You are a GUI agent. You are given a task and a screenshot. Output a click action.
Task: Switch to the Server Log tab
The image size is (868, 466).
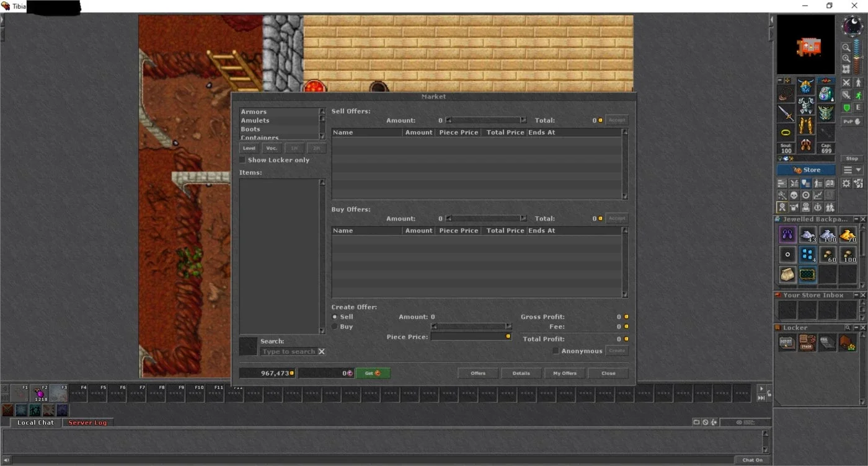87,423
